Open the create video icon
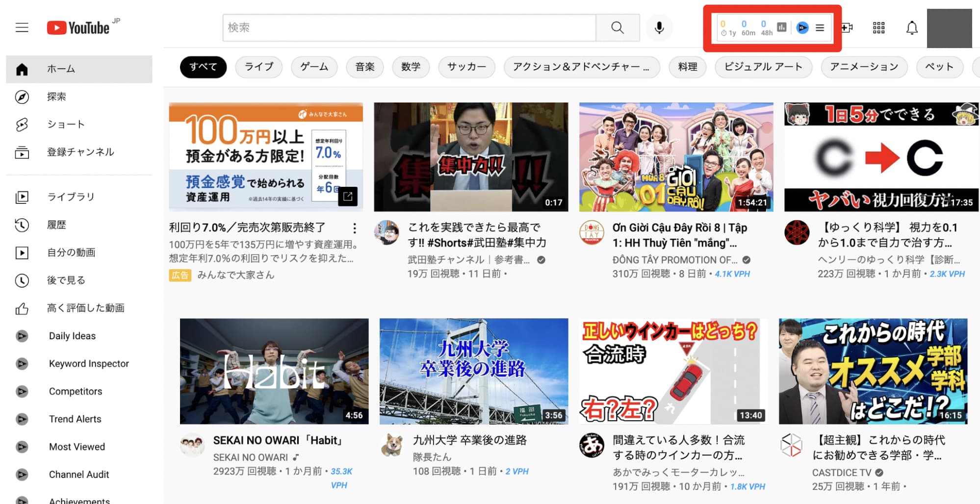Screen dimensions: 980x504 pyautogui.click(x=847, y=28)
